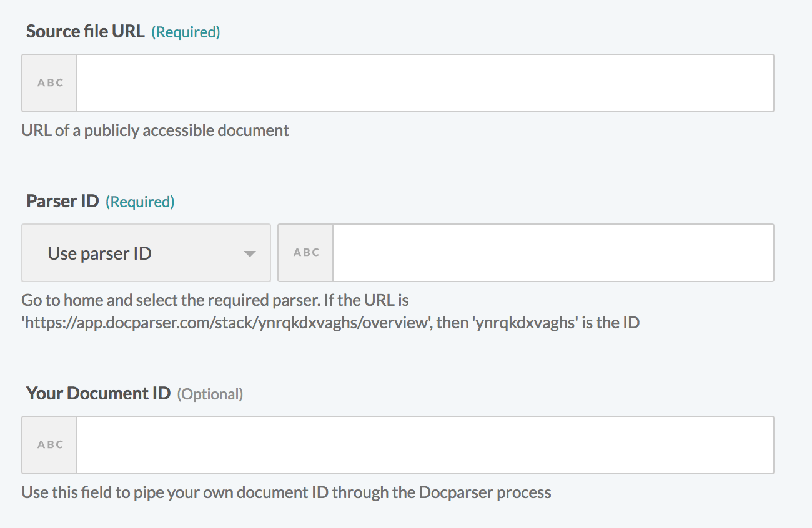Click '(Optional)' tag beside Your Document ID
The width and height of the screenshot is (812, 528).
click(210, 394)
